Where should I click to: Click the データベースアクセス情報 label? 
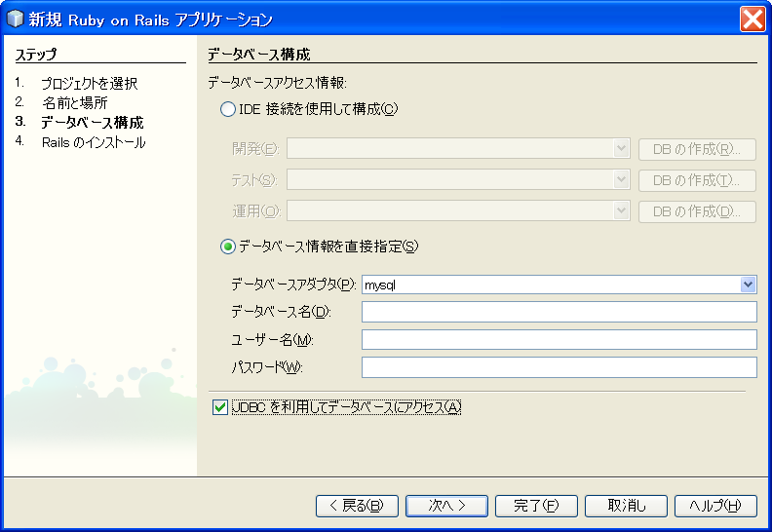point(277,82)
